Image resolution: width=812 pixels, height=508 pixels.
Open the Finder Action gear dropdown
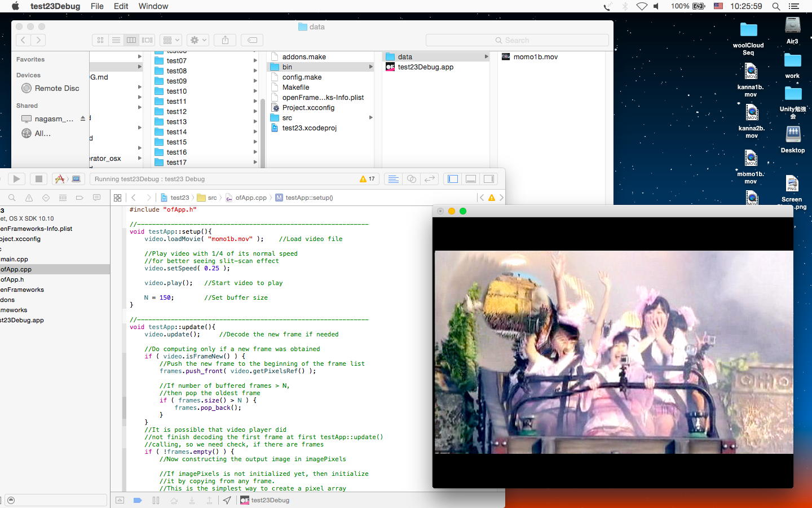coord(198,40)
